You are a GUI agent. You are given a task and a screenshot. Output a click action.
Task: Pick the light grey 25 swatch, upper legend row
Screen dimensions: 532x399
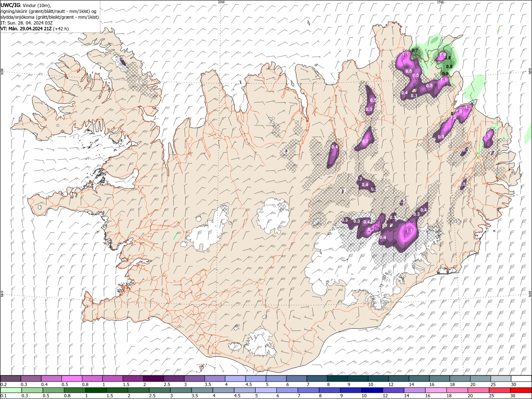[500, 379]
